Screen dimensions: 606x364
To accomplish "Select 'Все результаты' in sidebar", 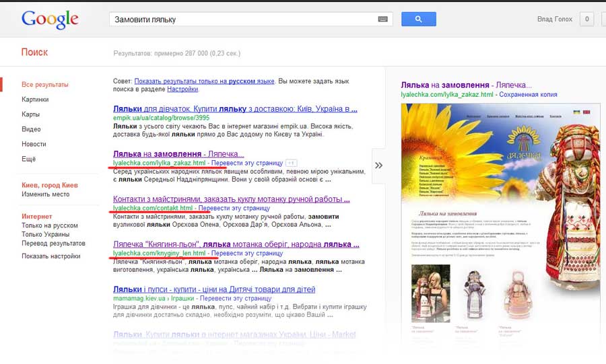I will (45, 85).
